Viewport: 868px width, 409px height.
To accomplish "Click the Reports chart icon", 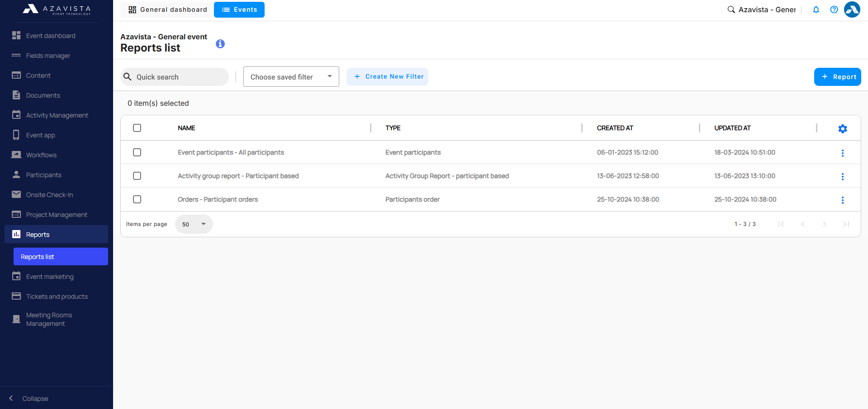I will (x=16, y=234).
